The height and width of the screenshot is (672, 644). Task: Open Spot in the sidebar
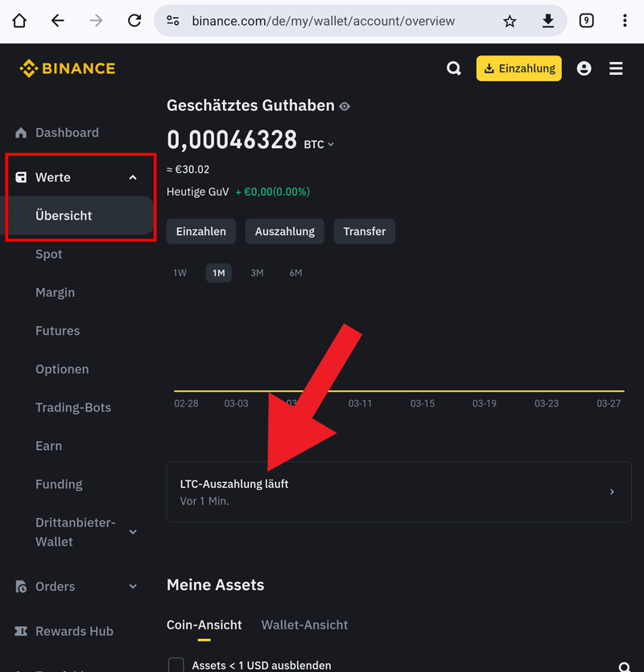pos(49,254)
